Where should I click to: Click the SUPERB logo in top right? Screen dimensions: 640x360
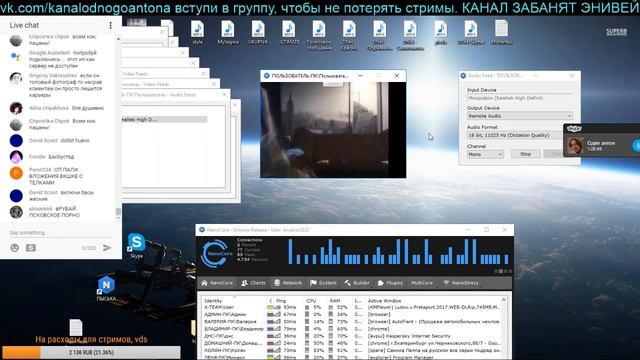point(616,31)
